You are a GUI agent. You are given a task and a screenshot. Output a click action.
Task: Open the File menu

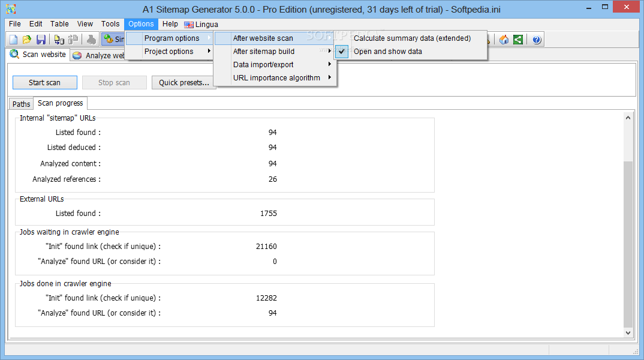(15, 24)
